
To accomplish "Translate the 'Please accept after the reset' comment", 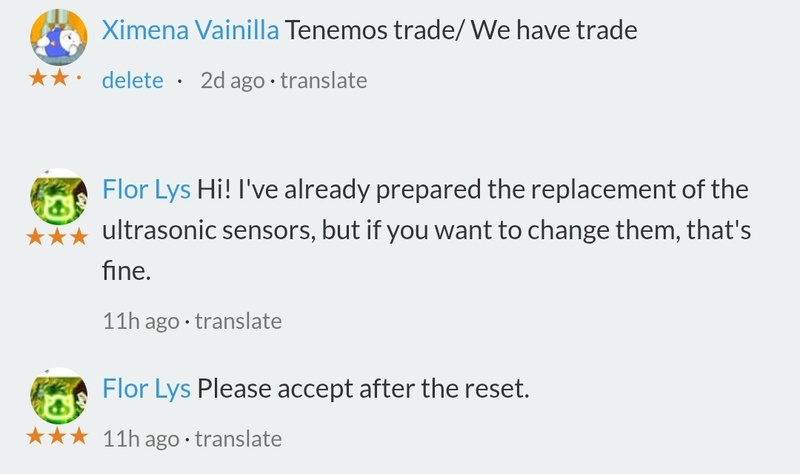I will click(238, 438).
